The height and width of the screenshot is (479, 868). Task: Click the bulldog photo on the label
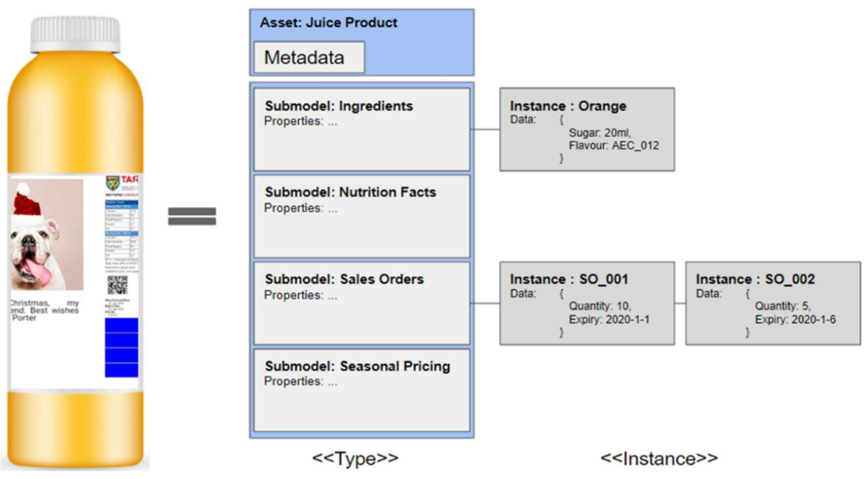pos(47,234)
